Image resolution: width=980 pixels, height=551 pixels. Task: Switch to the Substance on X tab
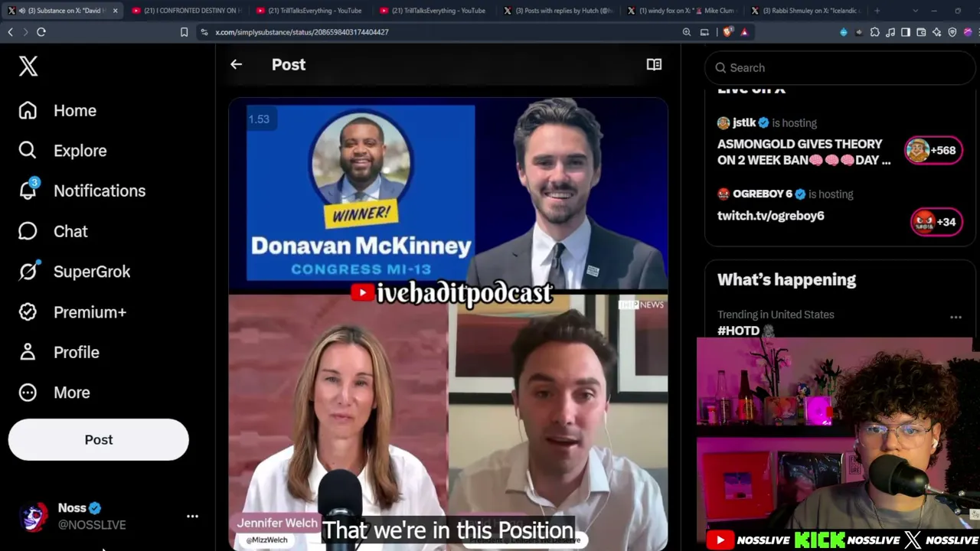click(x=61, y=11)
